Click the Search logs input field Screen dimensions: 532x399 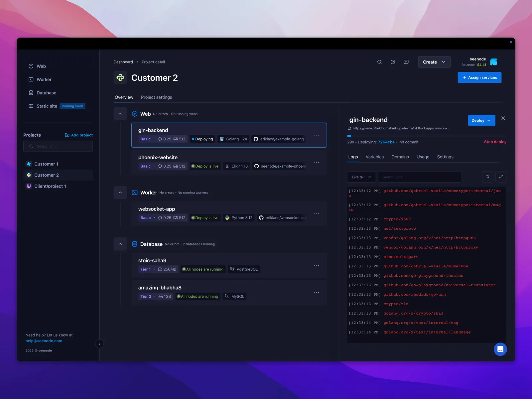pyautogui.click(x=420, y=177)
